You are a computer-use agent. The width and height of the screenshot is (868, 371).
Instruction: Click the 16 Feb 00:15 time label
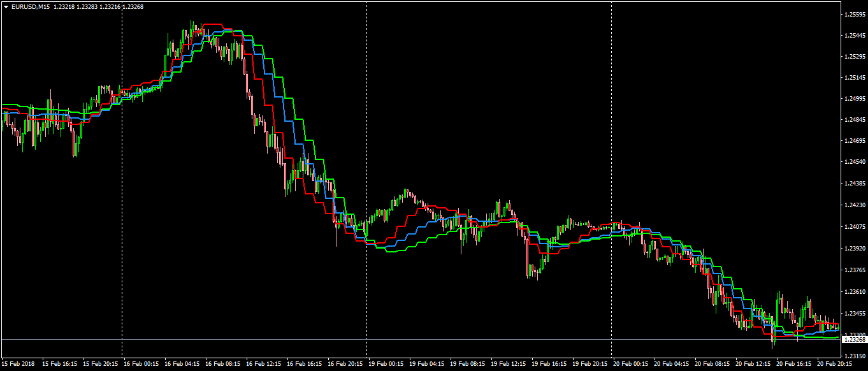(141, 364)
